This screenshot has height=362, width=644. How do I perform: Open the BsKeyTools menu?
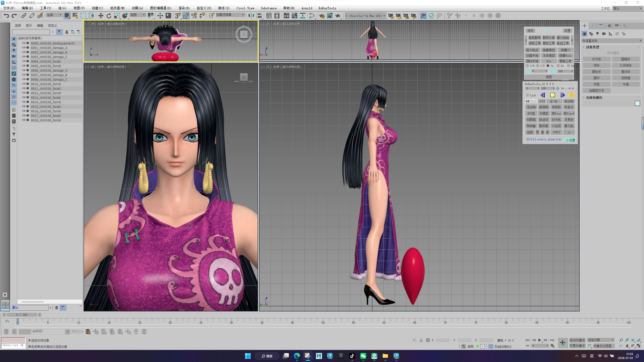(327, 8)
